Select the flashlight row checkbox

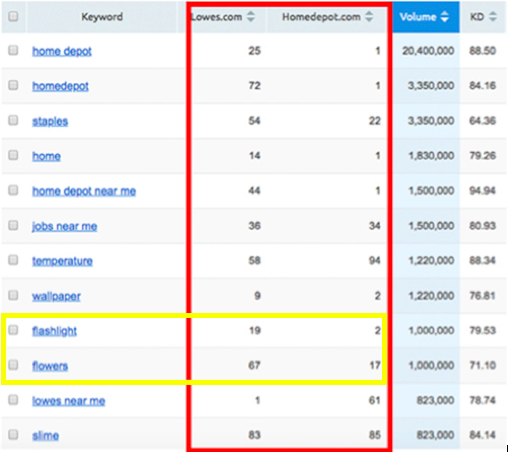tap(13, 330)
